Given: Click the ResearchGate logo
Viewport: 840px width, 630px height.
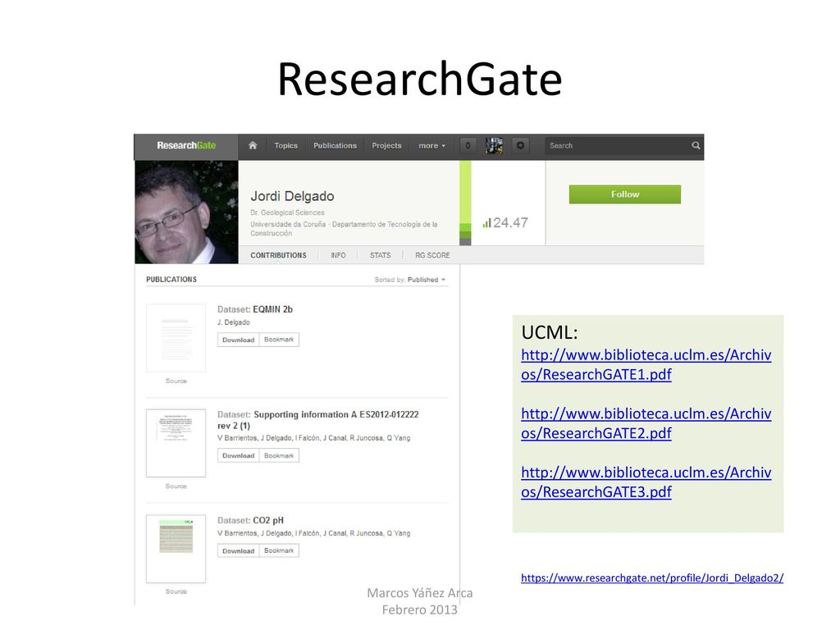Looking at the screenshot, I should click(x=186, y=145).
